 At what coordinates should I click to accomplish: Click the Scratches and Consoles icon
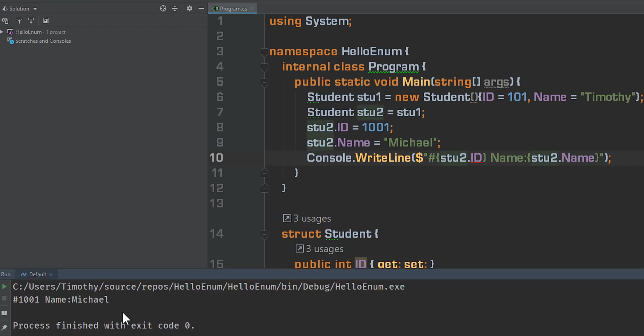point(10,41)
